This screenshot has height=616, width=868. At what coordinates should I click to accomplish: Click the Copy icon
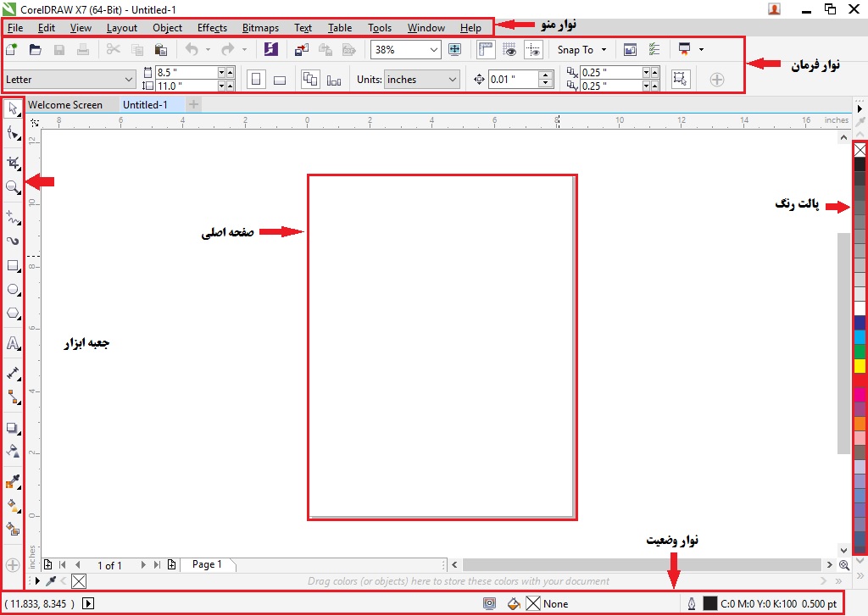pyautogui.click(x=137, y=50)
